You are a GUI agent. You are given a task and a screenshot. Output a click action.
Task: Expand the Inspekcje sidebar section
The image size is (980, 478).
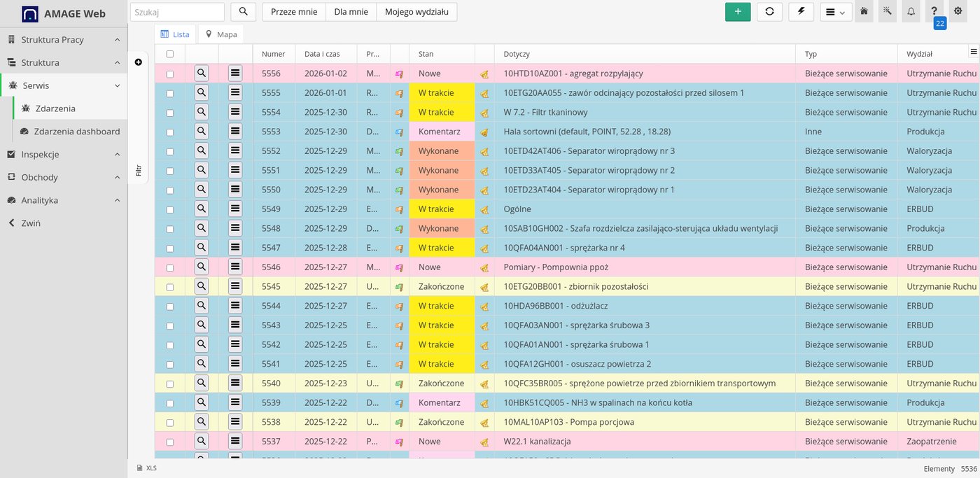coord(64,154)
